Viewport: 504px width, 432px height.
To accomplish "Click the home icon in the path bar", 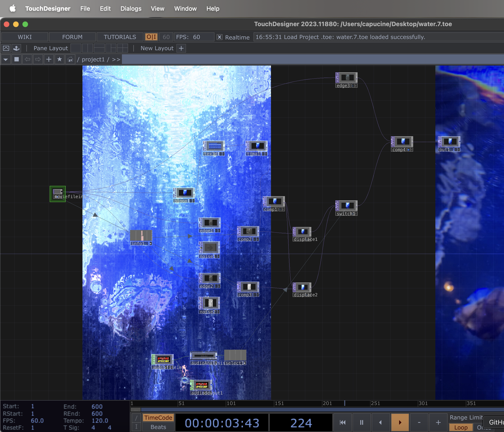I will (x=70, y=59).
